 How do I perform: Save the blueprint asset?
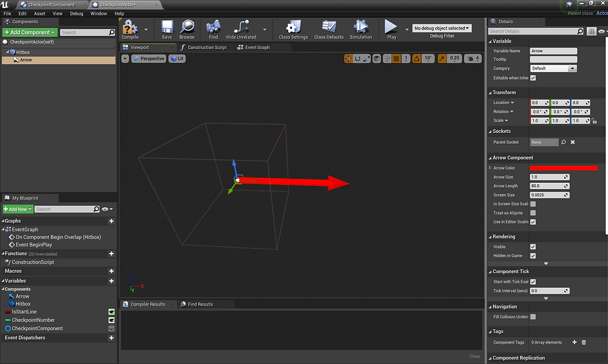(x=167, y=30)
